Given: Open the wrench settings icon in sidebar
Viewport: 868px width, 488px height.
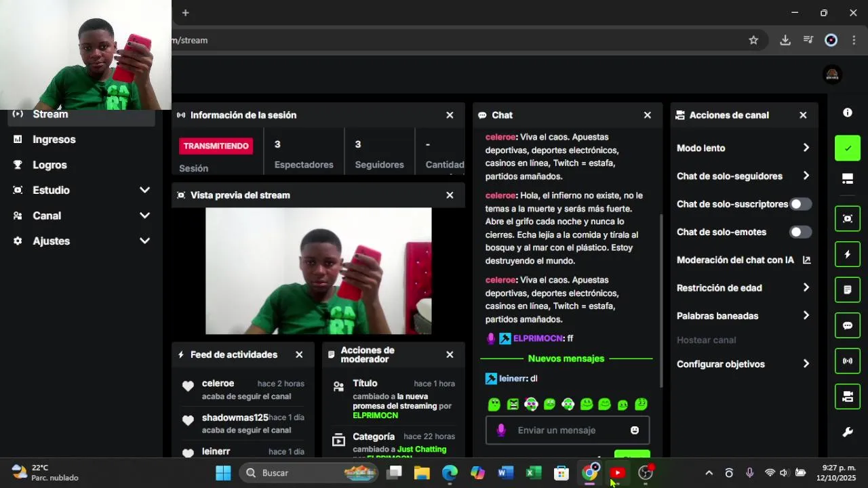Looking at the screenshot, I should 848,432.
